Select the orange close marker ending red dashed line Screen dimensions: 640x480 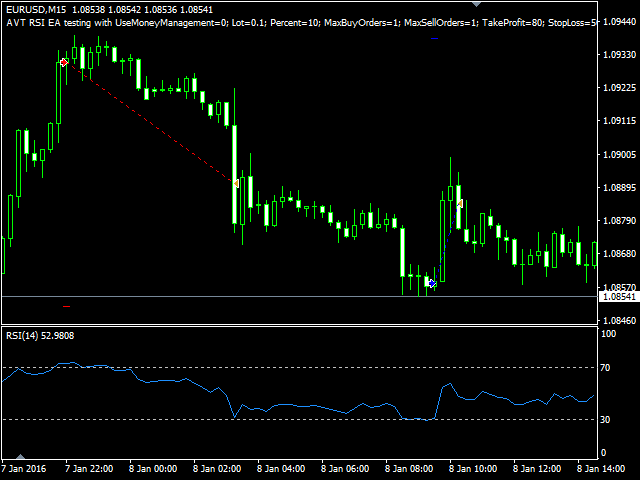click(x=236, y=183)
